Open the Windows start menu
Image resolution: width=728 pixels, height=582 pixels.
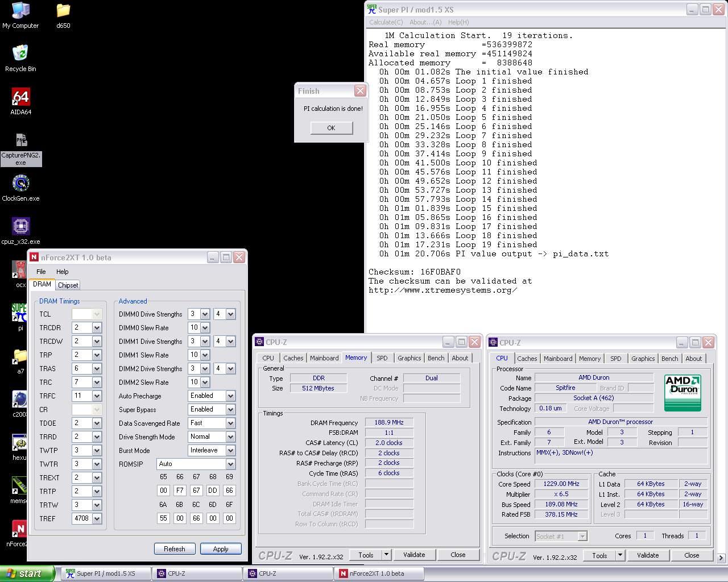(x=27, y=573)
